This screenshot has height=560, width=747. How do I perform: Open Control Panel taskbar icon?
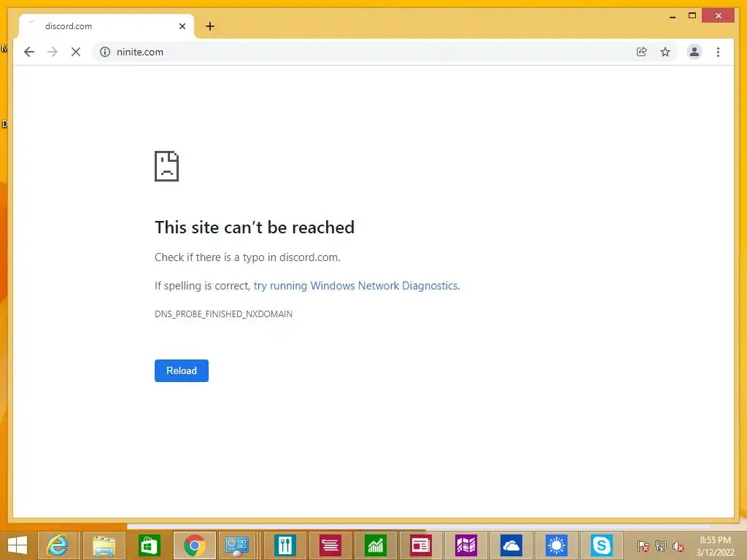(237, 545)
